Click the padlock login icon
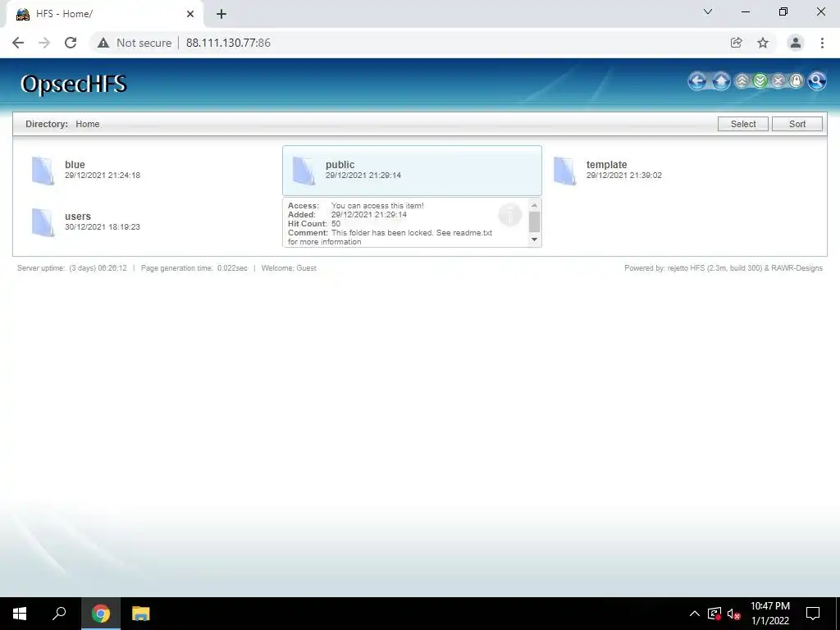The image size is (840, 630). (797, 81)
